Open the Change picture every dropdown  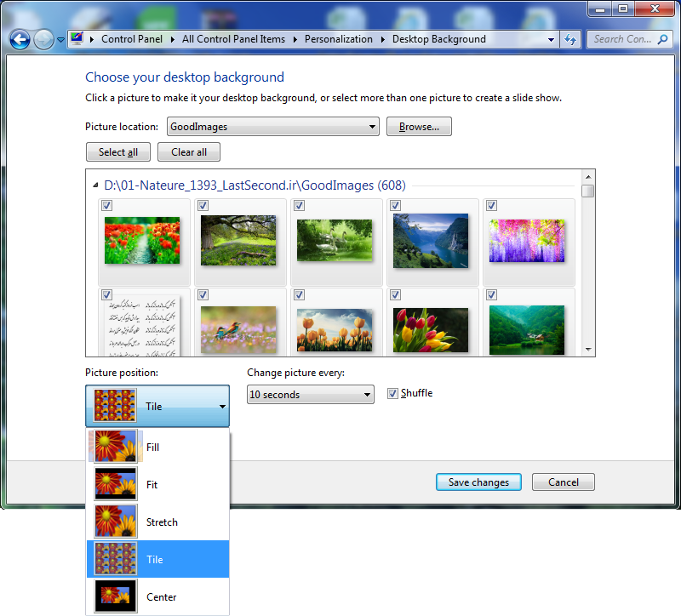(x=310, y=395)
